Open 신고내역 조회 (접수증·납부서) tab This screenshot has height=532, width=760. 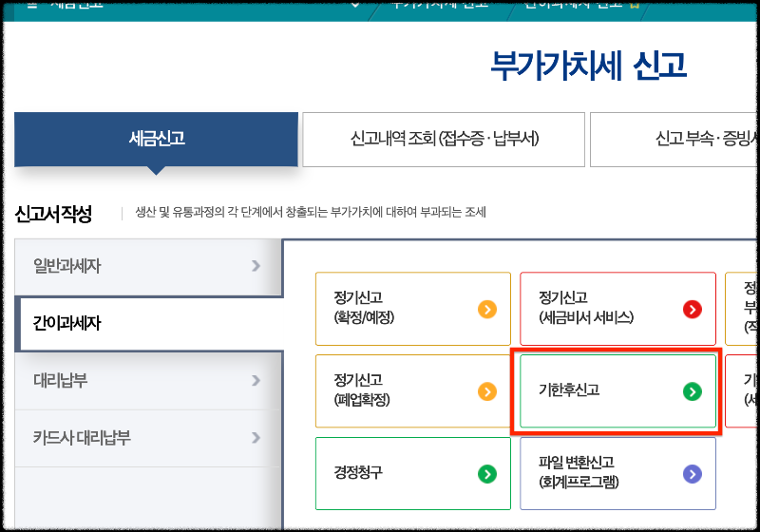444,140
